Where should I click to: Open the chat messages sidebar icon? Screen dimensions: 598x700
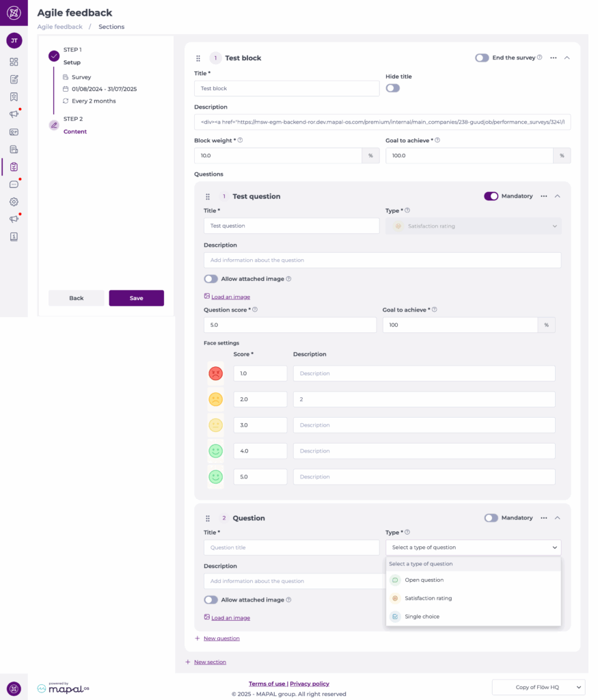pyautogui.click(x=14, y=185)
